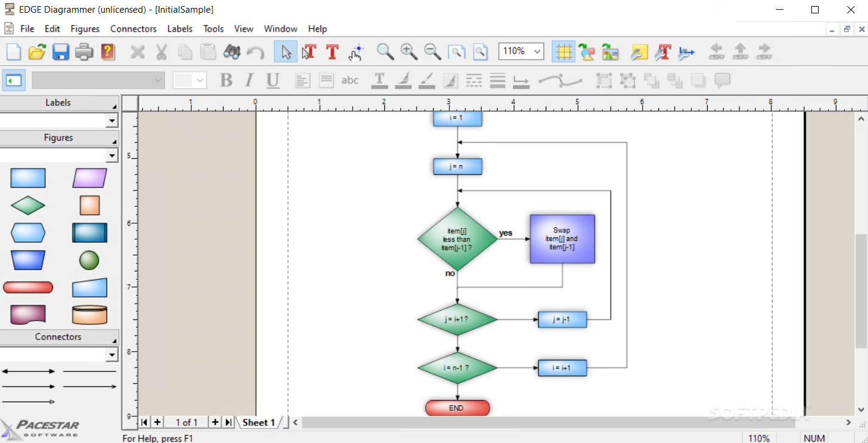
Task: Pick the green circle figure
Action: coord(90,260)
